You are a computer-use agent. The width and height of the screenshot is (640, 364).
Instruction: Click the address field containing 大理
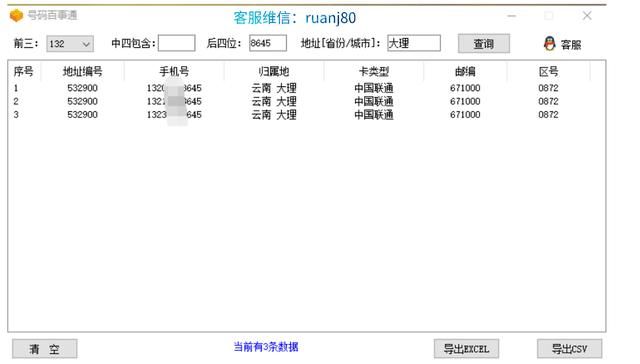coord(414,43)
